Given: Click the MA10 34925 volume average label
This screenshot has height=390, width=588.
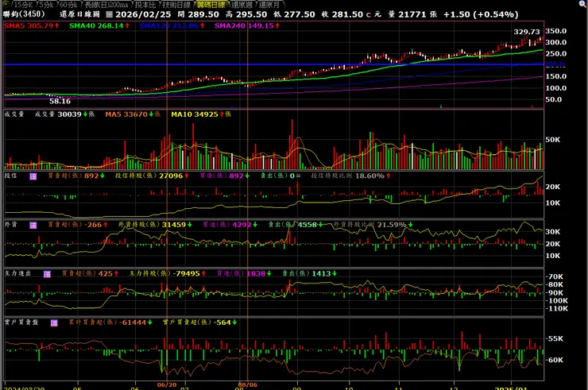Looking at the screenshot, I should coord(201,114).
